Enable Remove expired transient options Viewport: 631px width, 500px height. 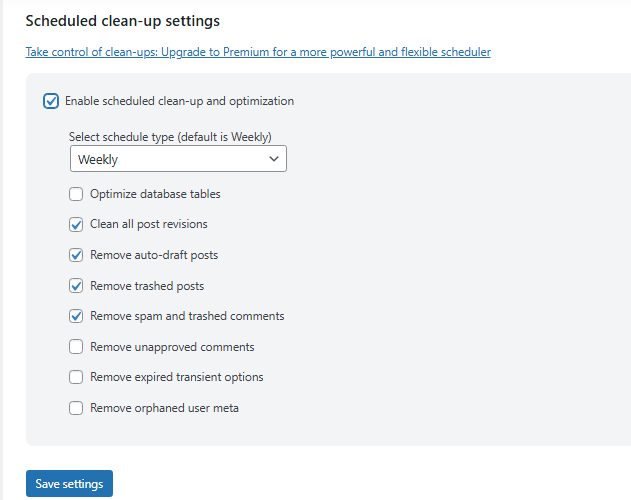coord(76,377)
